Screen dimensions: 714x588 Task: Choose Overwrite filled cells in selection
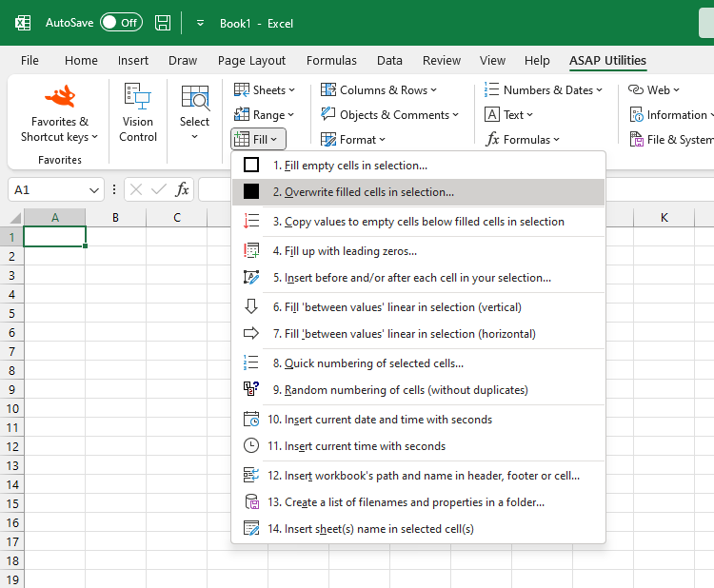418,192
